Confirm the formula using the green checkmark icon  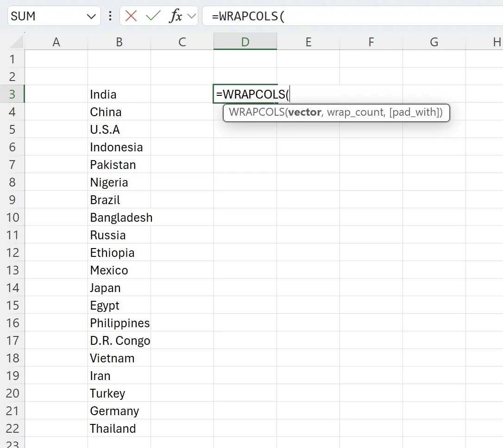[x=152, y=15]
